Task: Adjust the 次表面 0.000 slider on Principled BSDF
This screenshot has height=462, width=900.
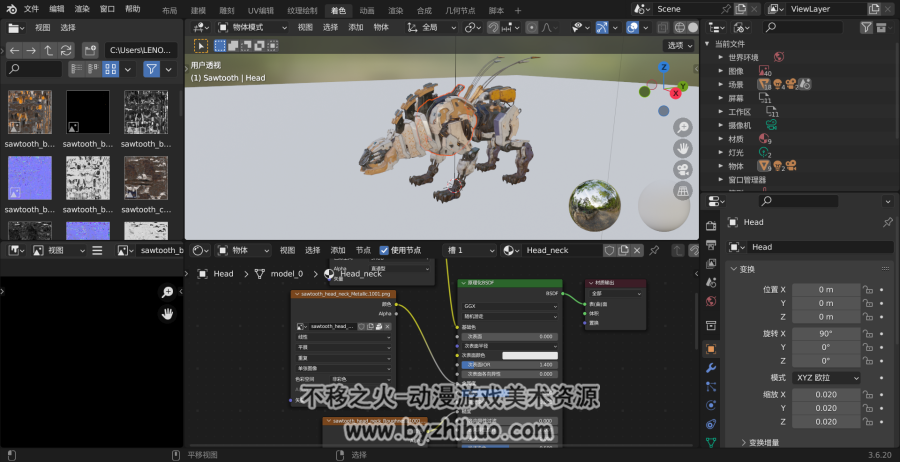Action: coord(509,336)
